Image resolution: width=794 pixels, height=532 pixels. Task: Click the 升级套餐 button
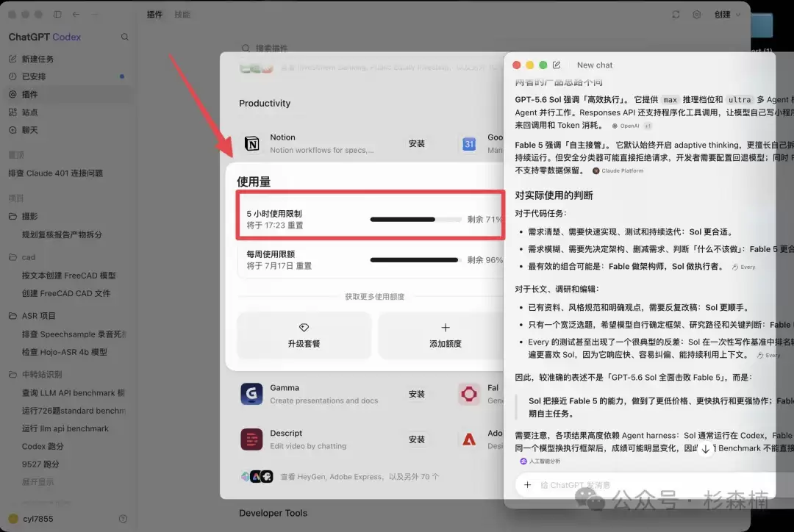pos(304,335)
